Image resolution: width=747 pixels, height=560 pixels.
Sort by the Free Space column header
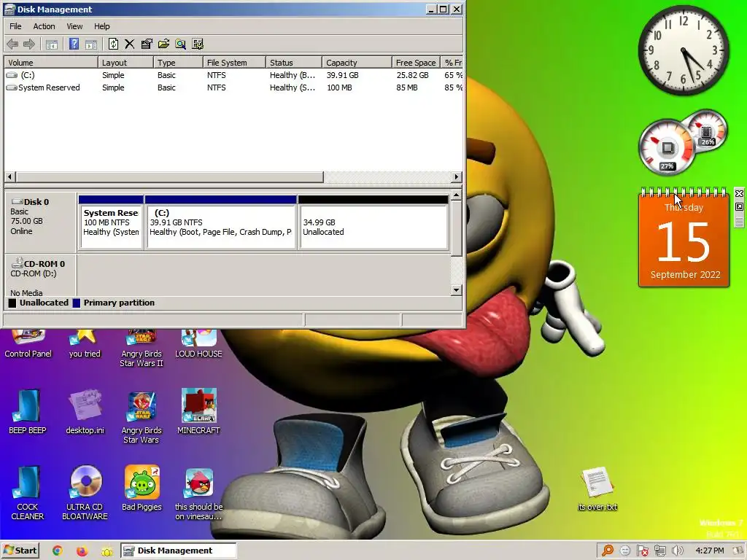coord(415,63)
